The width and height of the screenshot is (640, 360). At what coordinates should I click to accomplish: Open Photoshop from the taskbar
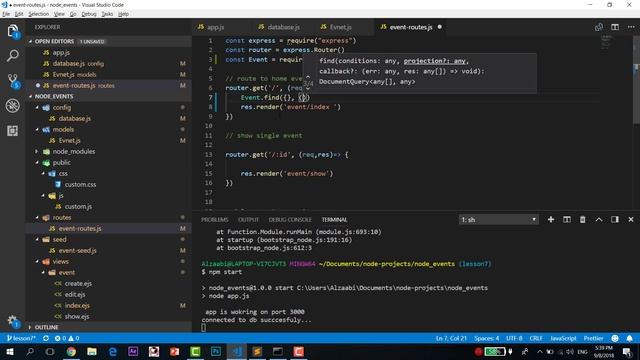(x=216, y=351)
